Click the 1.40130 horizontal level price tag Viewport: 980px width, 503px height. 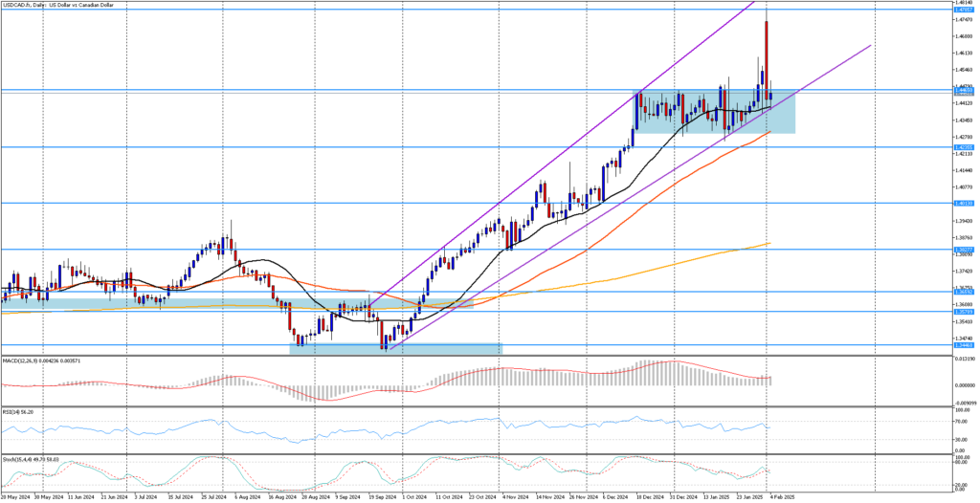click(962, 203)
